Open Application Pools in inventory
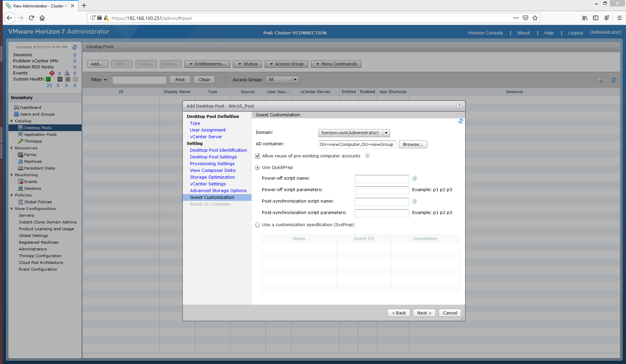This screenshot has width=626, height=364. click(40, 134)
